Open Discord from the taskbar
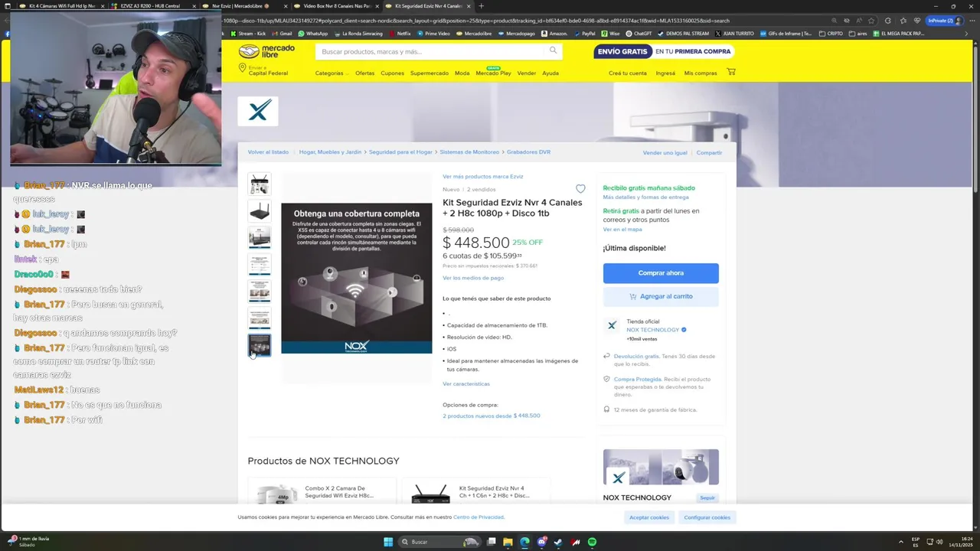The image size is (980, 551). pos(541,542)
